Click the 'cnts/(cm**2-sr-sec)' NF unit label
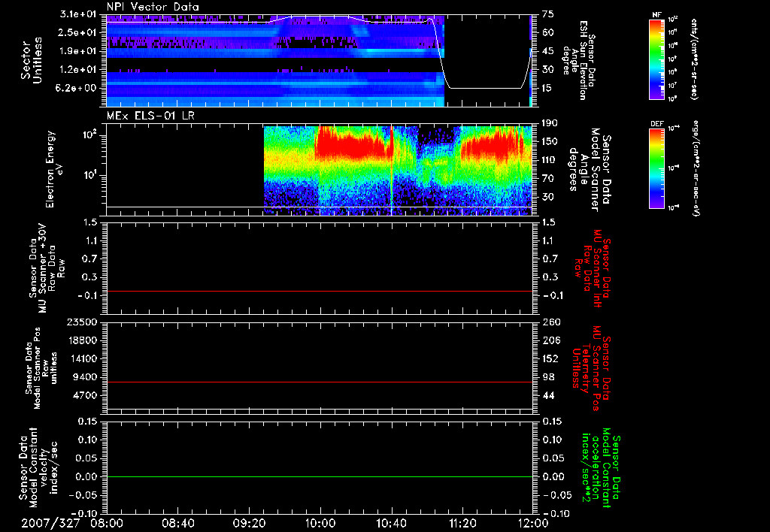 click(x=693, y=59)
